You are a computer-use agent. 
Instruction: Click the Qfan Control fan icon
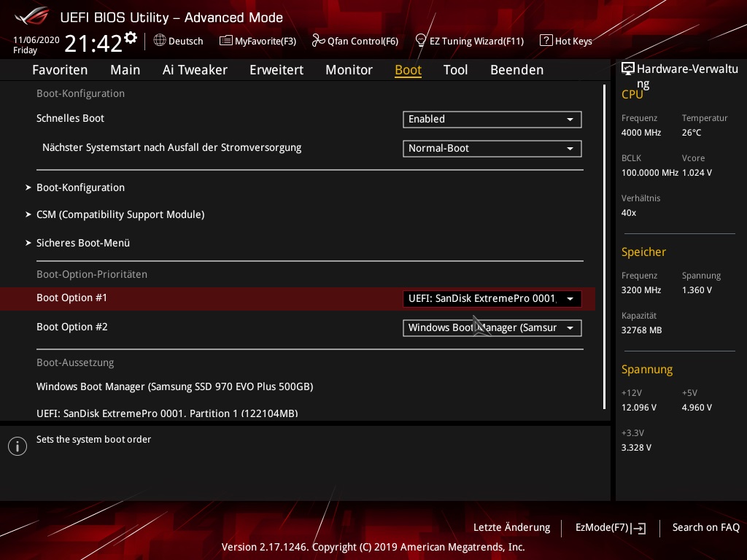coord(318,41)
